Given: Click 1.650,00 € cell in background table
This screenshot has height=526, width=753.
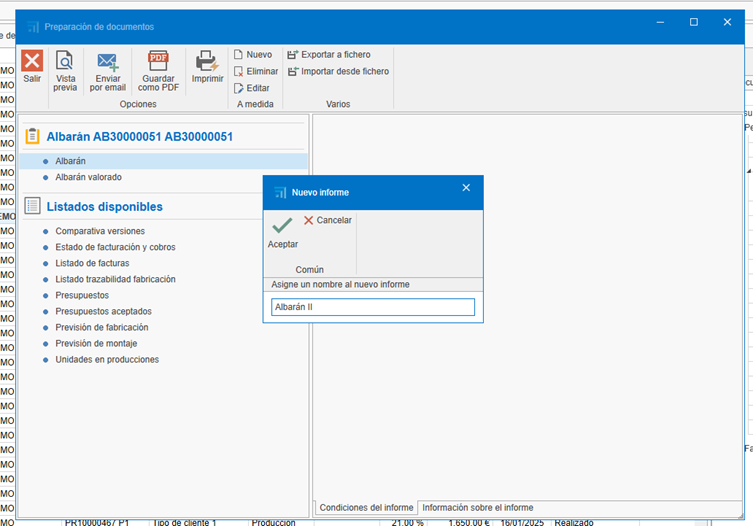Looking at the screenshot, I should point(469,522).
